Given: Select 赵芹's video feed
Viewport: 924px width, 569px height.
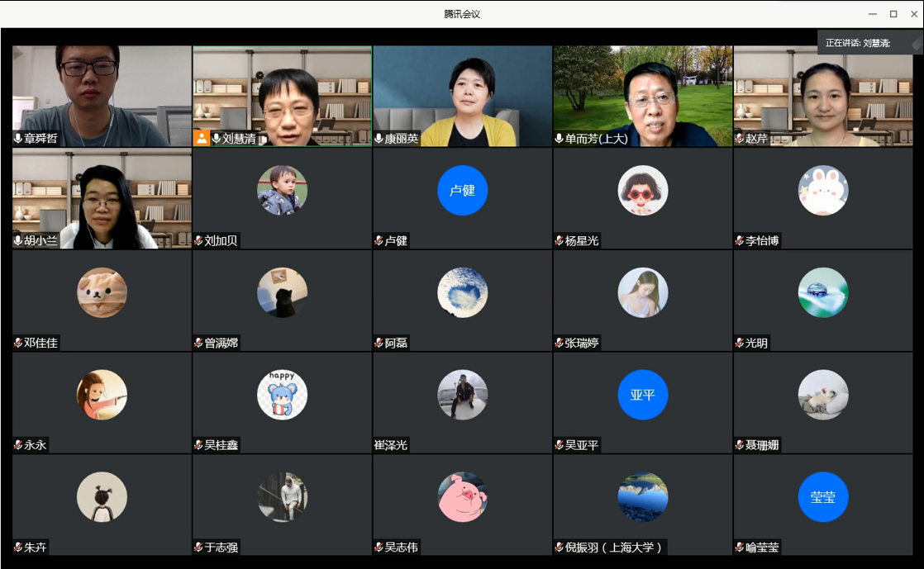Looking at the screenshot, I should tap(822, 95).
